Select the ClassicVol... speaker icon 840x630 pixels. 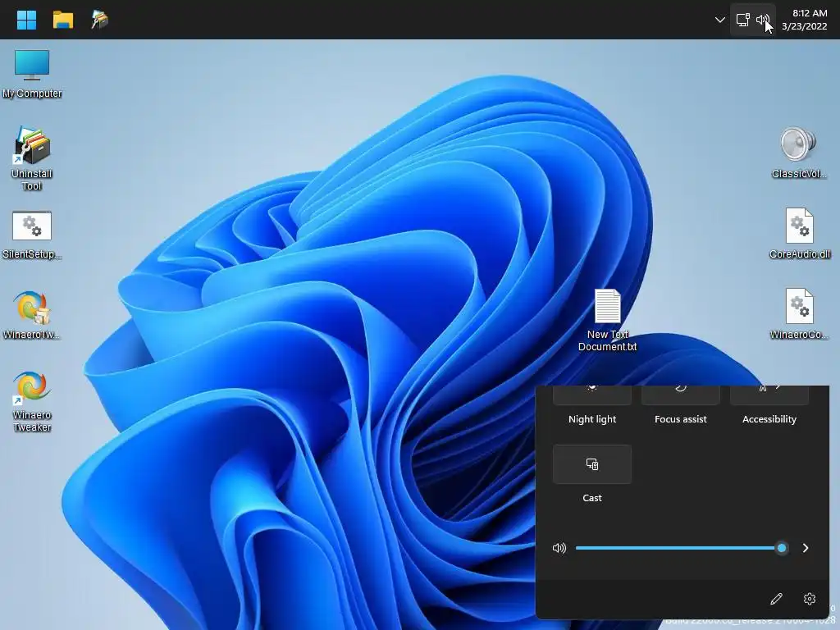(x=799, y=153)
